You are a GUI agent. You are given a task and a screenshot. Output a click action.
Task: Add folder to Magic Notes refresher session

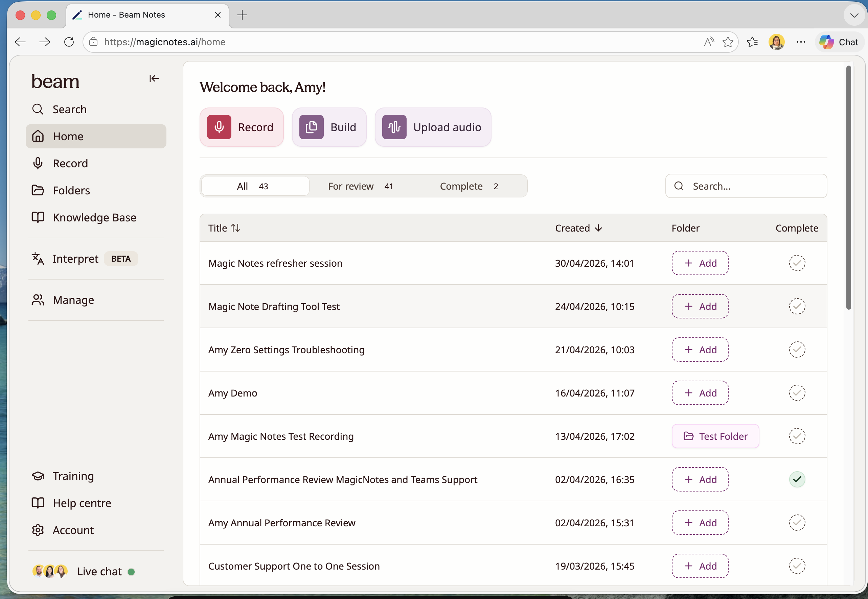700,263
